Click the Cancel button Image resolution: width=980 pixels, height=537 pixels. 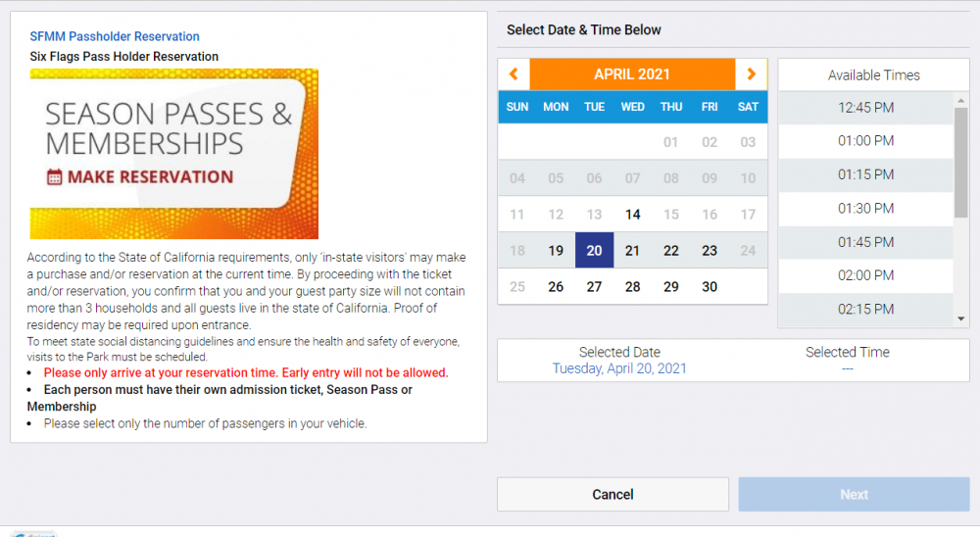(x=612, y=495)
